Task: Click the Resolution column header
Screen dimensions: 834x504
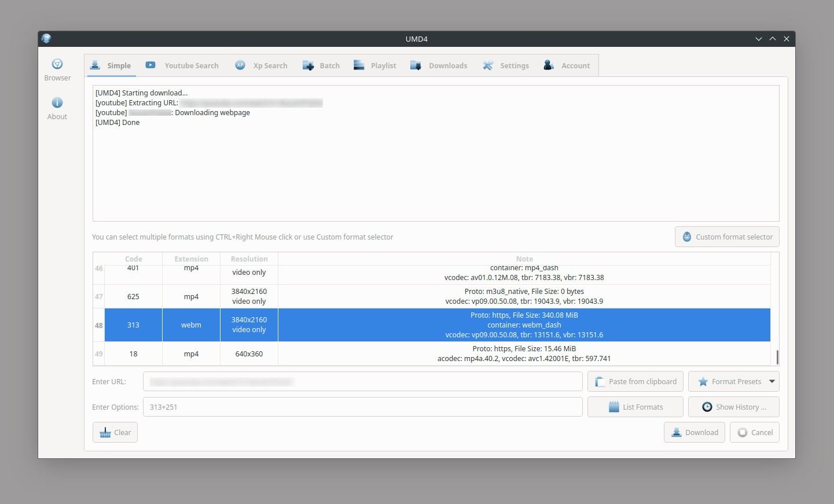Action: [249, 259]
